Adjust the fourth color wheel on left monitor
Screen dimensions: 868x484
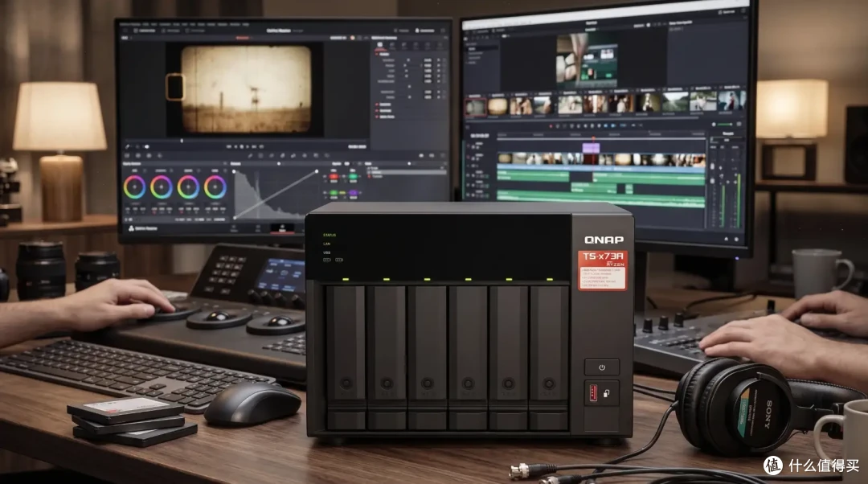point(215,187)
